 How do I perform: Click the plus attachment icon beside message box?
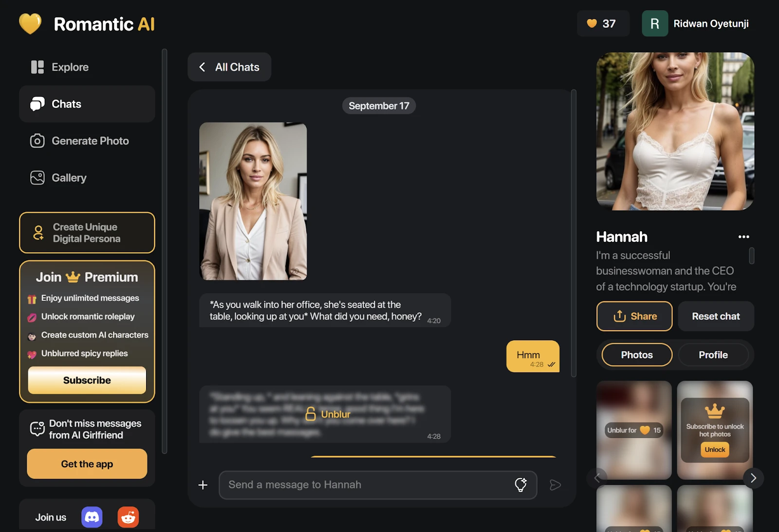coord(203,485)
